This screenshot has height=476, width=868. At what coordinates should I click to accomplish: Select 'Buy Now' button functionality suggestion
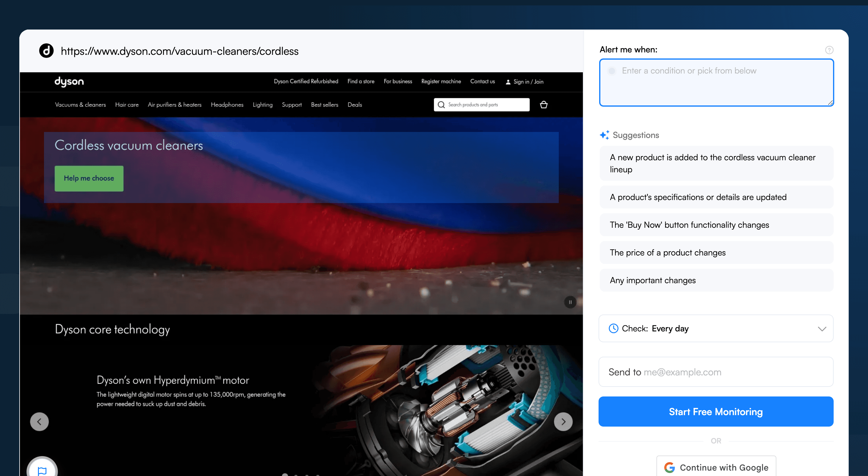pos(716,225)
